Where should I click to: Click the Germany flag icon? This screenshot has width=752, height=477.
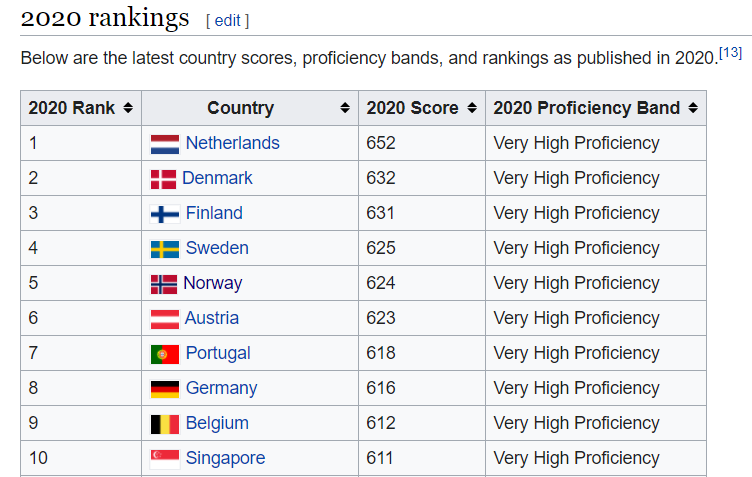[164, 389]
